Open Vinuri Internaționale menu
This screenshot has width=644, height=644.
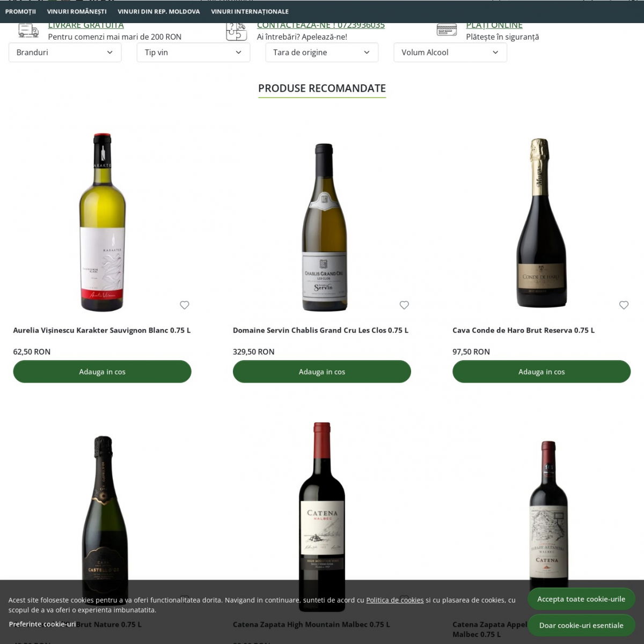[x=250, y=11]
